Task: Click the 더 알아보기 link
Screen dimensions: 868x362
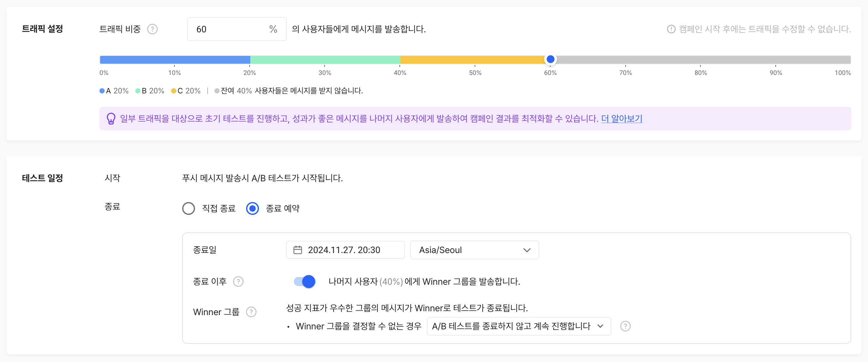Action: point(622,119)
